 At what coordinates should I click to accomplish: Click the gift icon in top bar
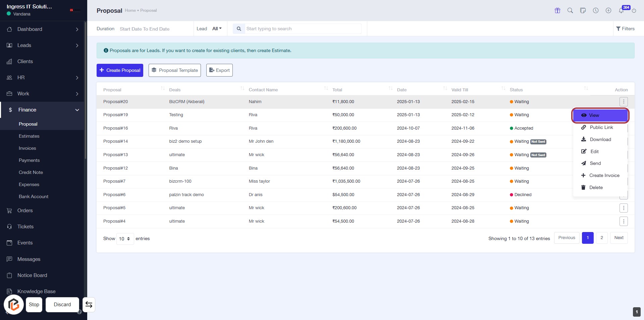pos(557,10)
